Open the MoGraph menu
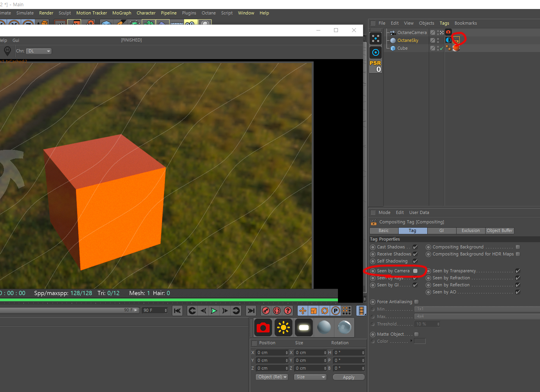Screen dimensions: 540x392 pyautogui.click(x=122, y=13)
